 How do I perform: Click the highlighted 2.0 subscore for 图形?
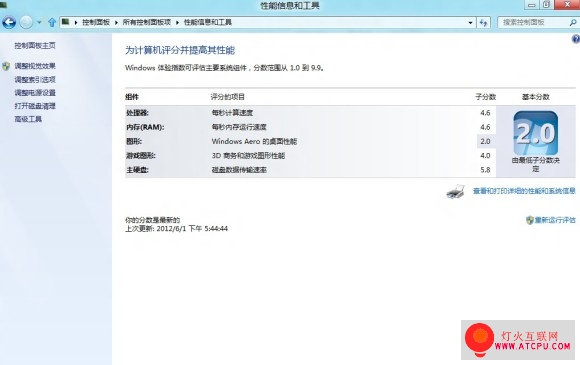click(x=485, y=141)
